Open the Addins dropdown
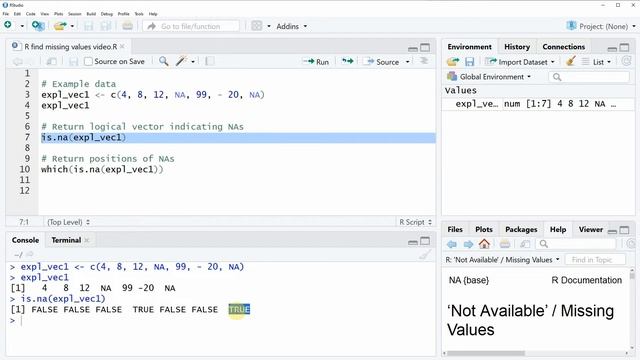 click(291, 26)
